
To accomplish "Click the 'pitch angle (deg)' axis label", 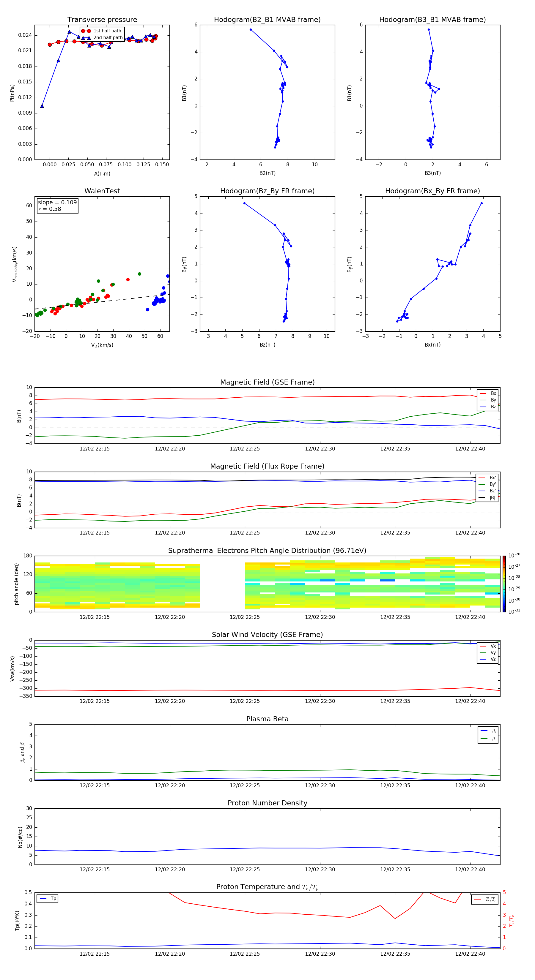I will [16, 584].
